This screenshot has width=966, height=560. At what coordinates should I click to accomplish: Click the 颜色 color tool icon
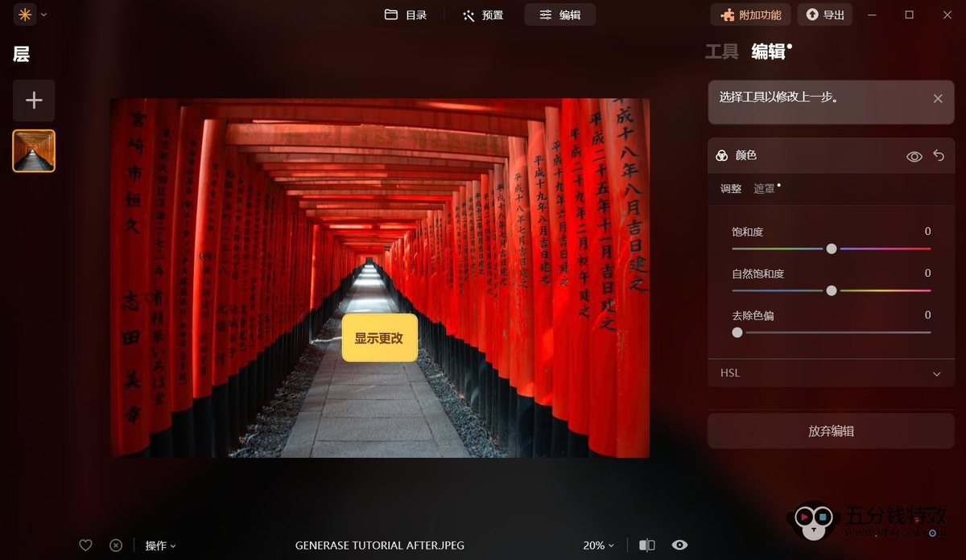tap(722, 156)
